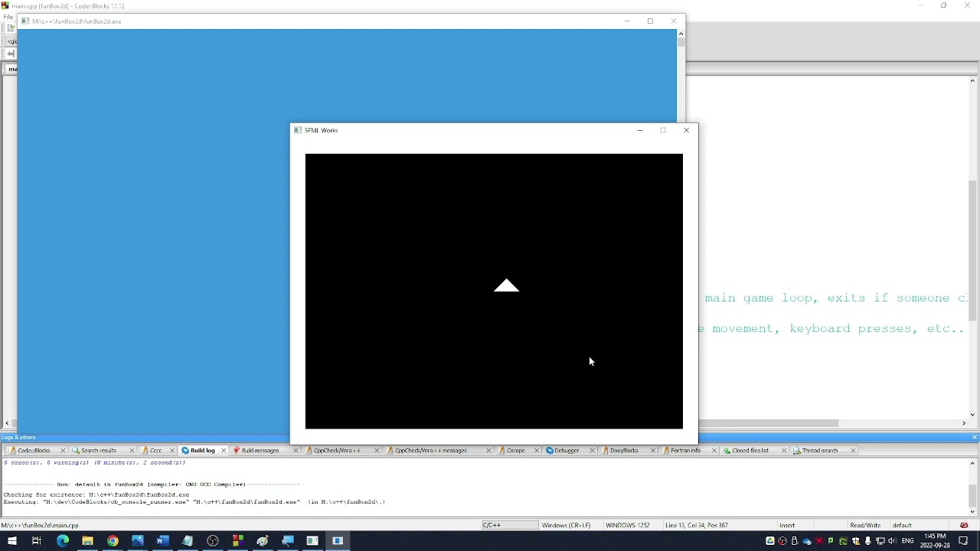Click the Insert mode status entry

pos(787,526)
